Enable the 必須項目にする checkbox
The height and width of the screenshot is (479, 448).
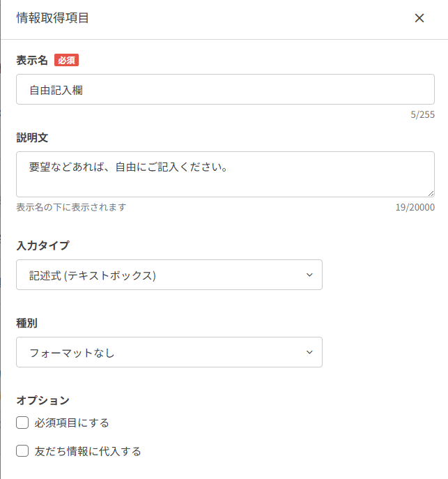(22, 423)
